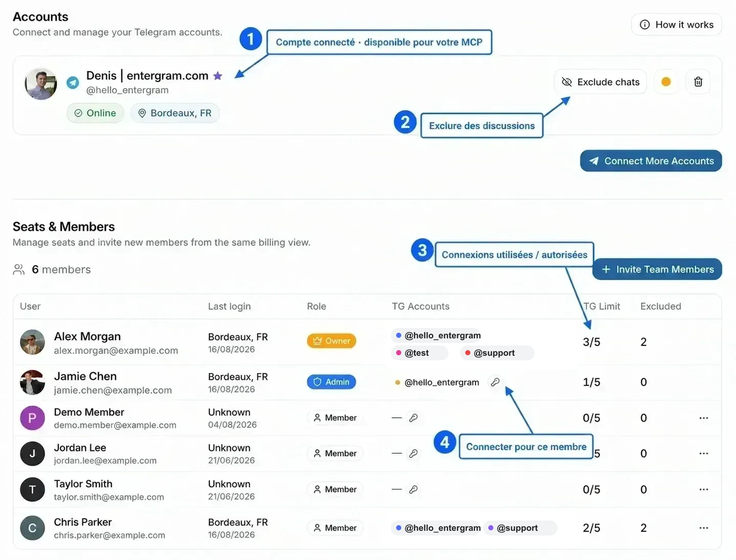736x560 pixels.
Task: Click the User column header
Action: [x=30, y=306]
